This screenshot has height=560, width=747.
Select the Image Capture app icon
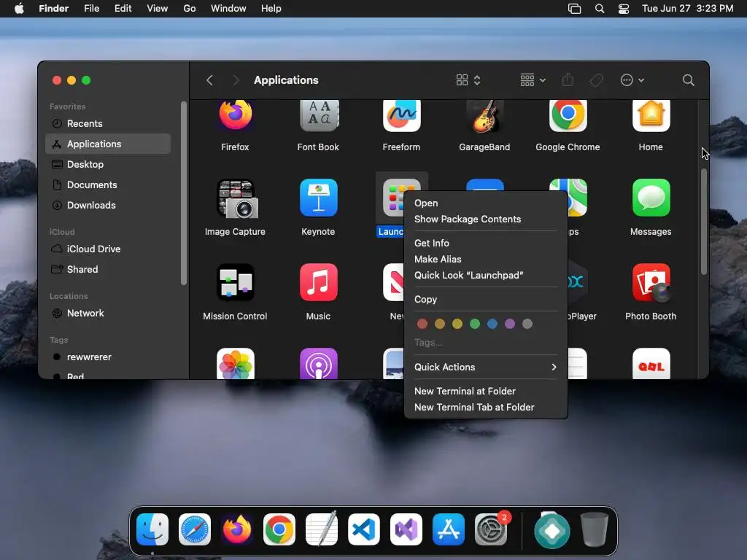point(237,198)
